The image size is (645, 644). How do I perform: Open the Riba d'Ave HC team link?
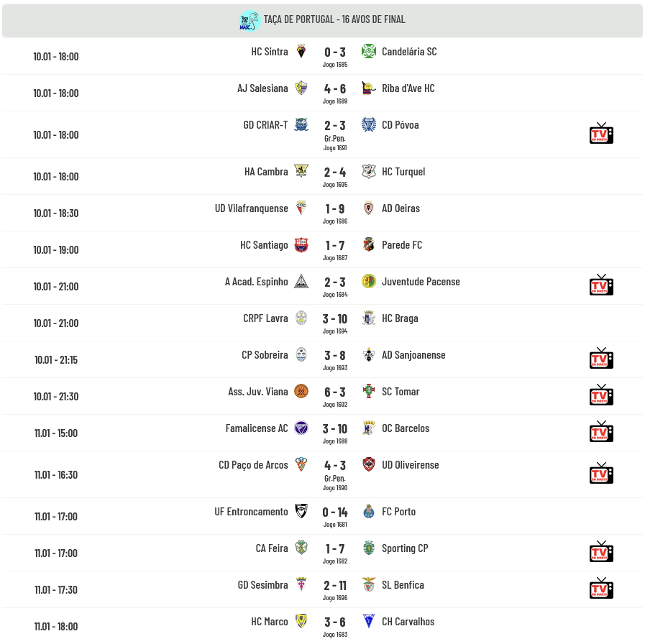tap(408, 88)
